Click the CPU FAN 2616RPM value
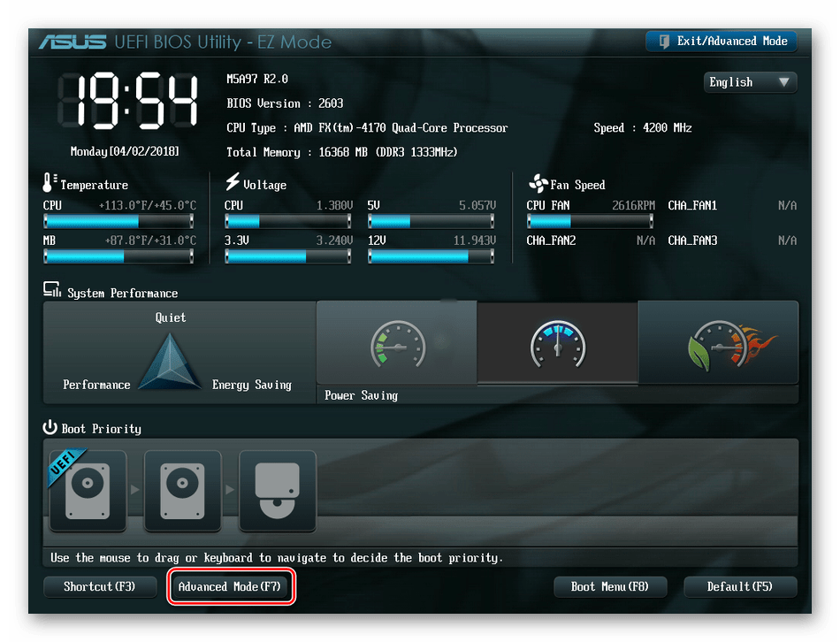 pos(633,205)
